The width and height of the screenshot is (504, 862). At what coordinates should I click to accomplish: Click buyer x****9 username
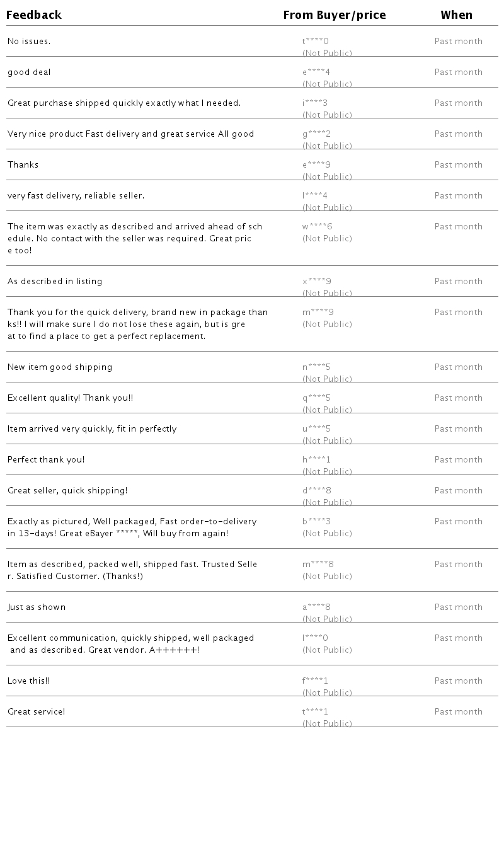tap(317, 282)
